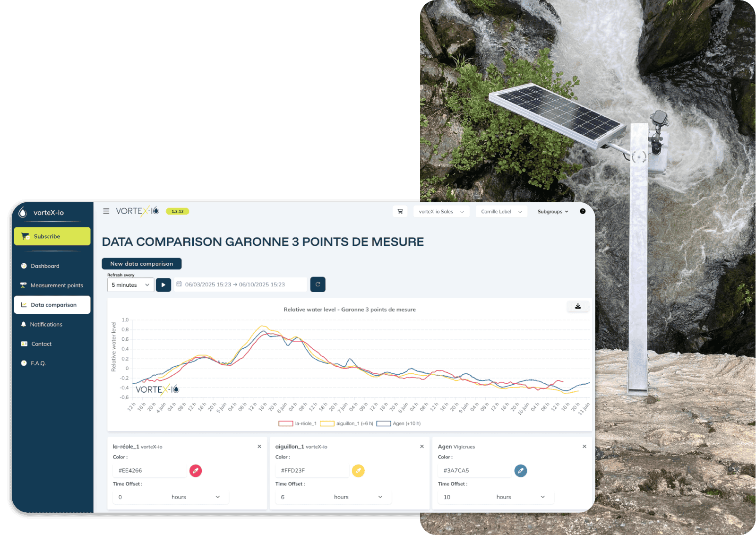
Task: Open the Camille Lebel user dropdown
Action: click(x=501, y=212)
